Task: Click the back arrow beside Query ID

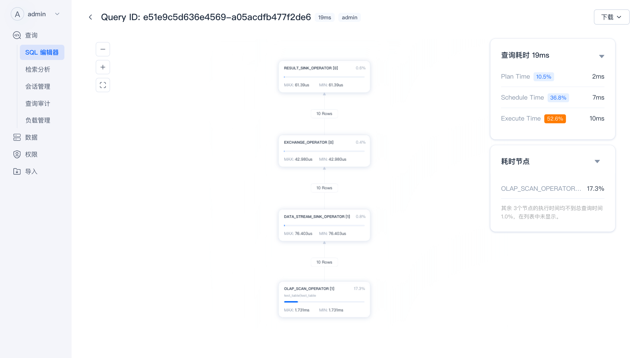Action: 90,17
